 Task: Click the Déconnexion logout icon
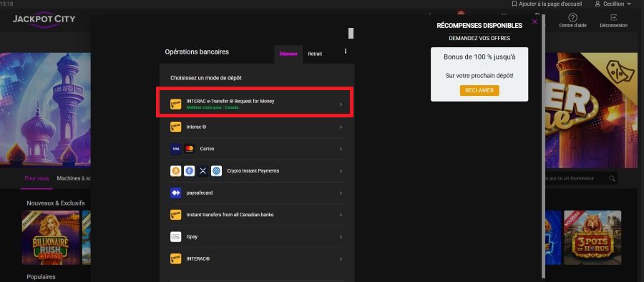tap(614, 18)
